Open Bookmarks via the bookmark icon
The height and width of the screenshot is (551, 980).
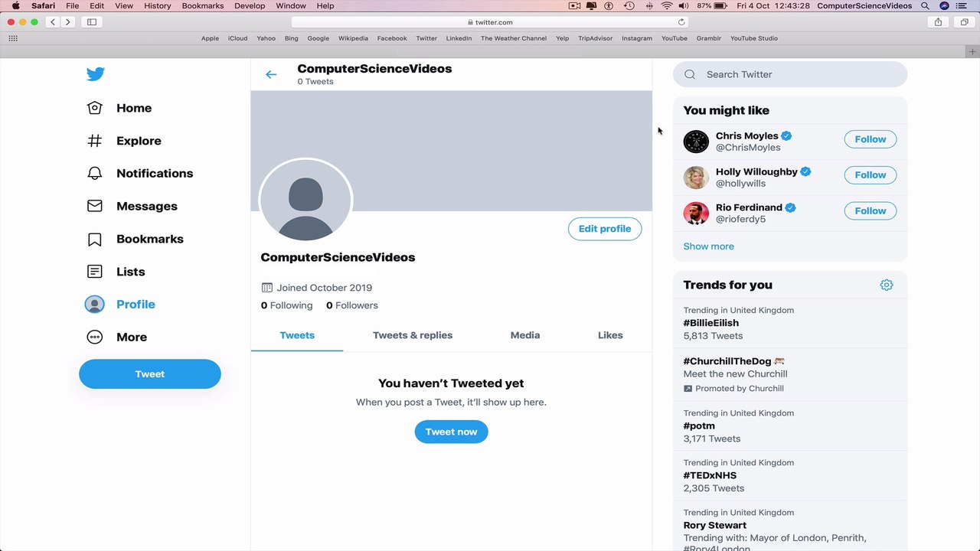click(x=94, y=240)
